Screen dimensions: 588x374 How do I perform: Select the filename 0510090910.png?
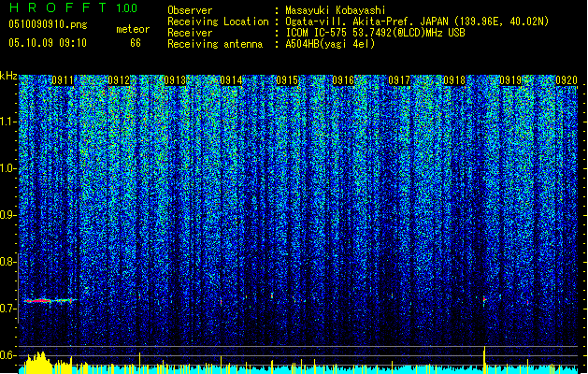pos(48,24)
